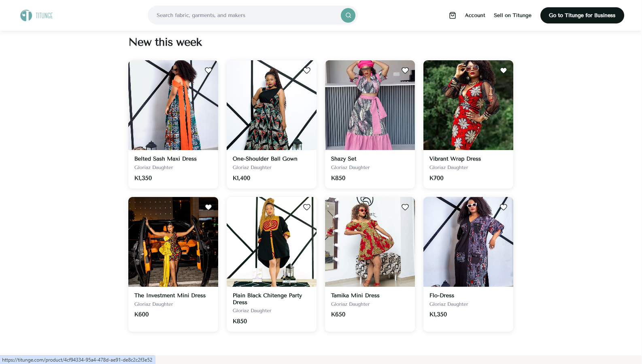View the Vibrant Wrap Dress product image
This screenshot has width=642, height=364.
click(468, 105)
